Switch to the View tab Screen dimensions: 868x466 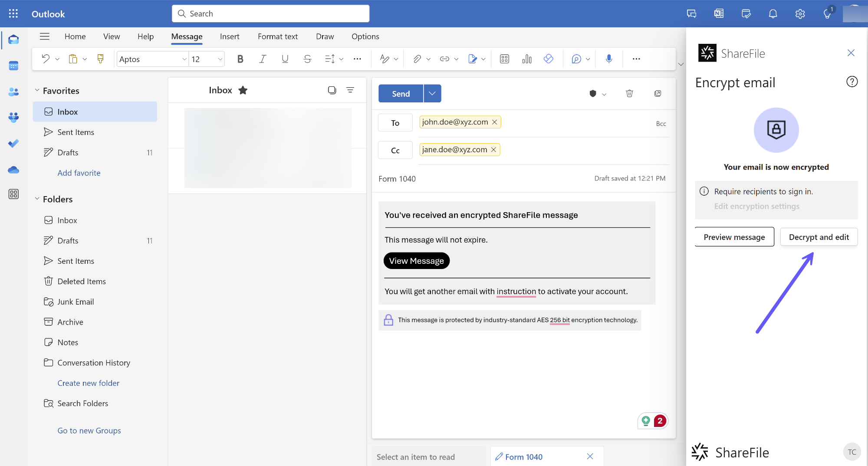point(112,36)
